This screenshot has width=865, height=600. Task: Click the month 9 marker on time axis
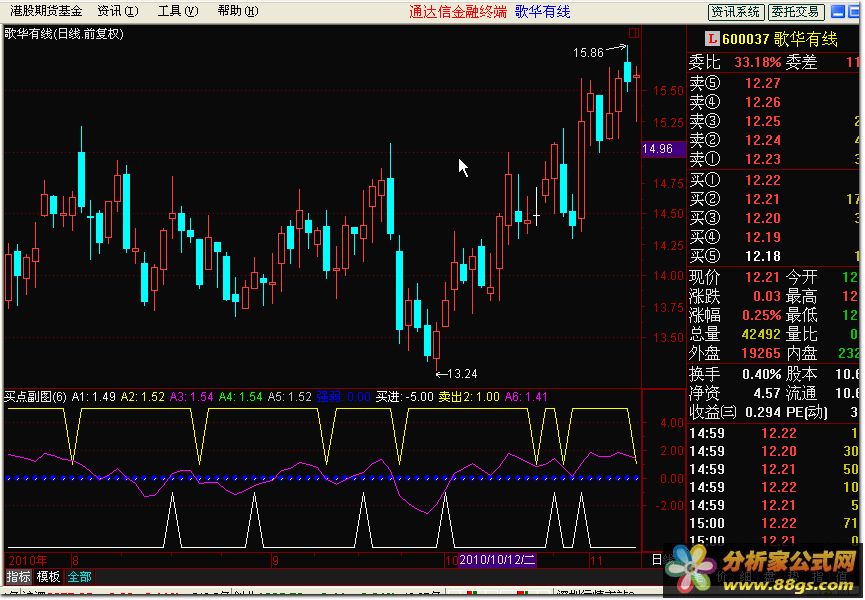(x=275, y=561)
